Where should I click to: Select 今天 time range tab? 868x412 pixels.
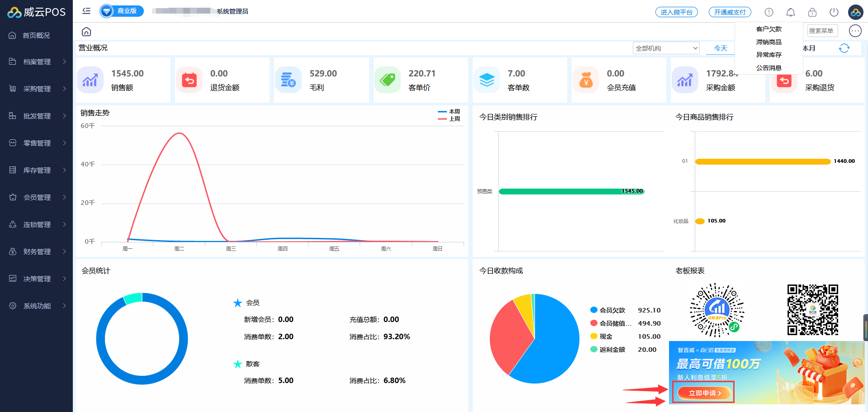[720, 48]
